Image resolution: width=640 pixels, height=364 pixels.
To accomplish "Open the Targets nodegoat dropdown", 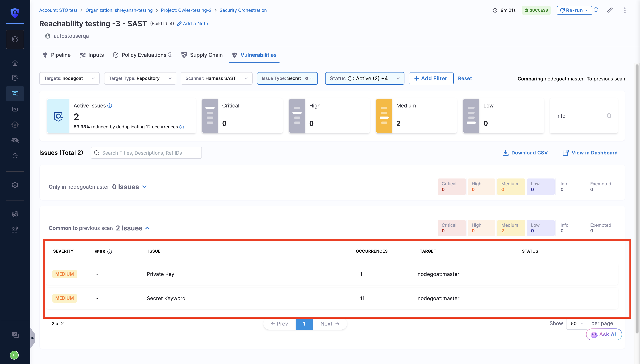I will coord(69,78).
